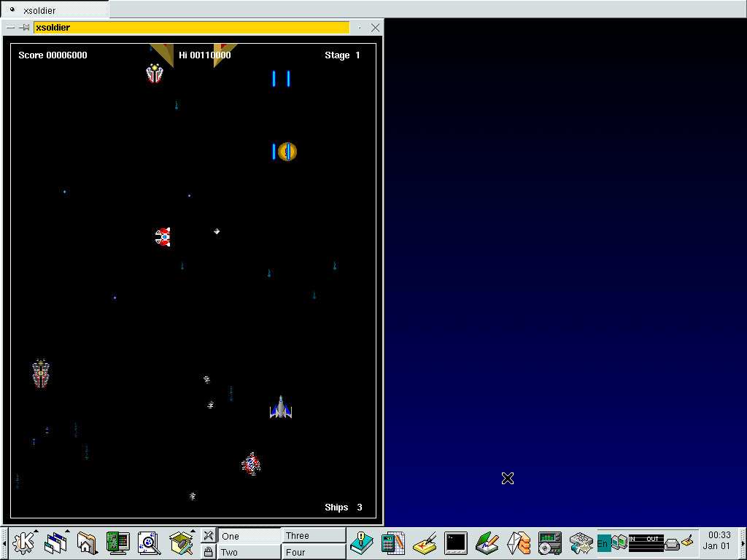Open the terminal (Konsole) from panel
Screen dimensions: 747x560
456,543
